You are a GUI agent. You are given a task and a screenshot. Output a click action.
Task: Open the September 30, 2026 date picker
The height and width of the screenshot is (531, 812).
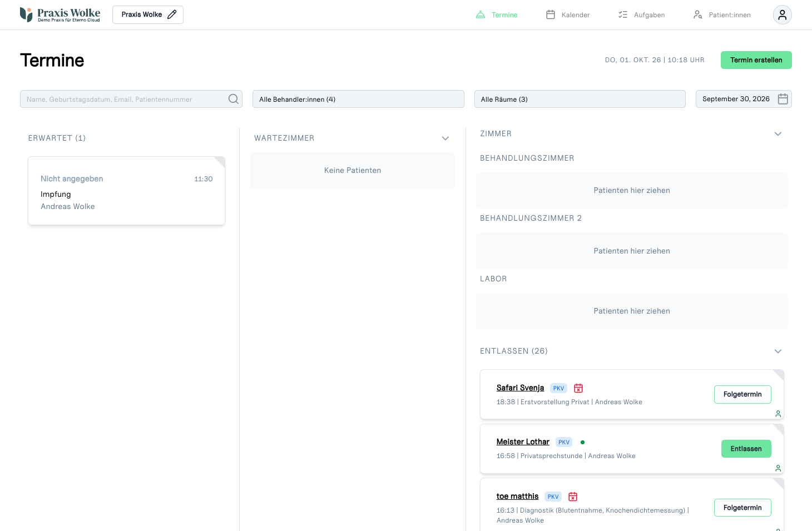pos(744,99)
